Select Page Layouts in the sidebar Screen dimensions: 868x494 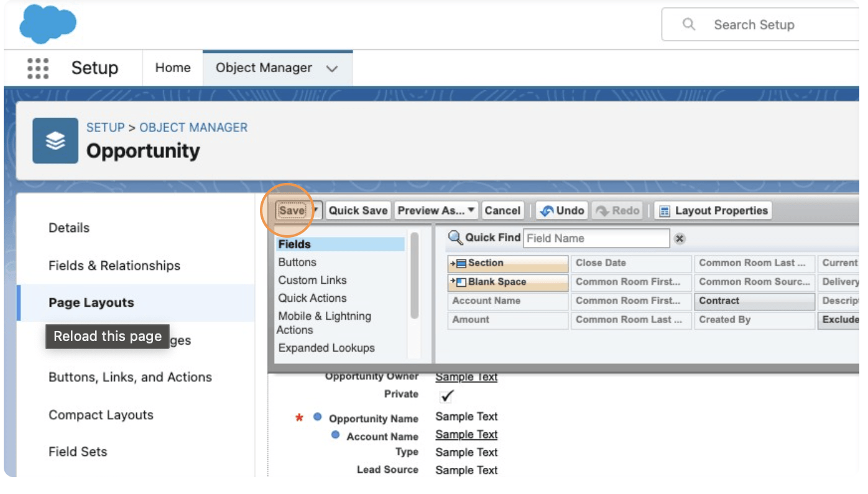coord(91,303)
